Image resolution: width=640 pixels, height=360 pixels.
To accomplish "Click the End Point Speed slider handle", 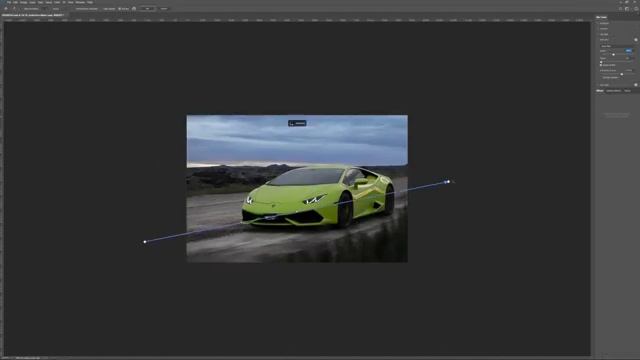I will [x=622, y=74].
